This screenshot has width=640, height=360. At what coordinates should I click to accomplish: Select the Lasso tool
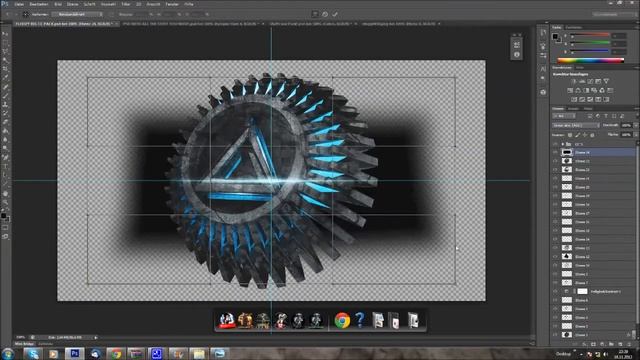coord(5,51)
